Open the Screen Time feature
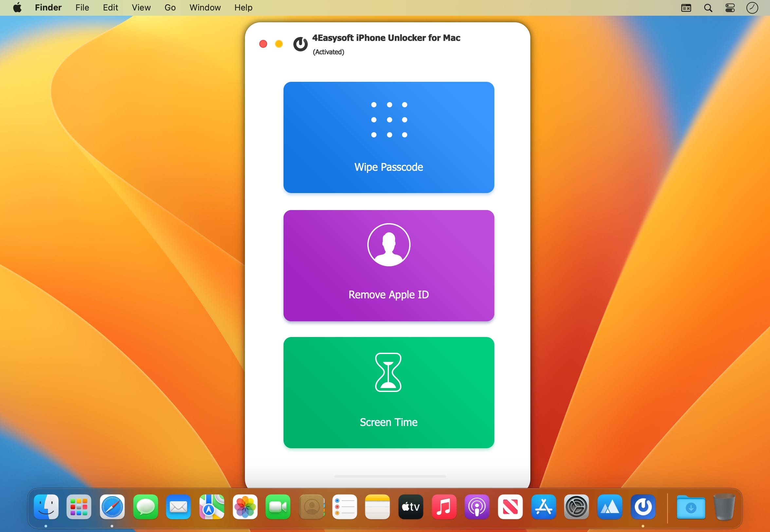This screenshot has width=770, height=532. 389,392
